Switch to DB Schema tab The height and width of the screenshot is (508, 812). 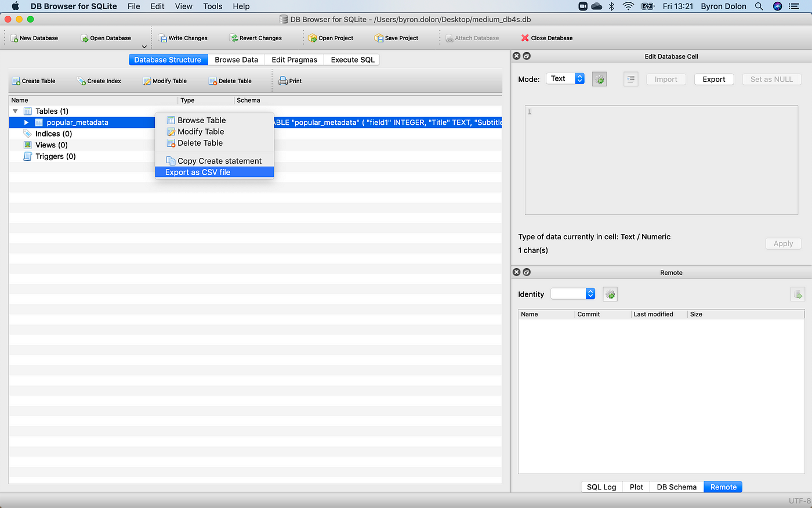[677, 487]
